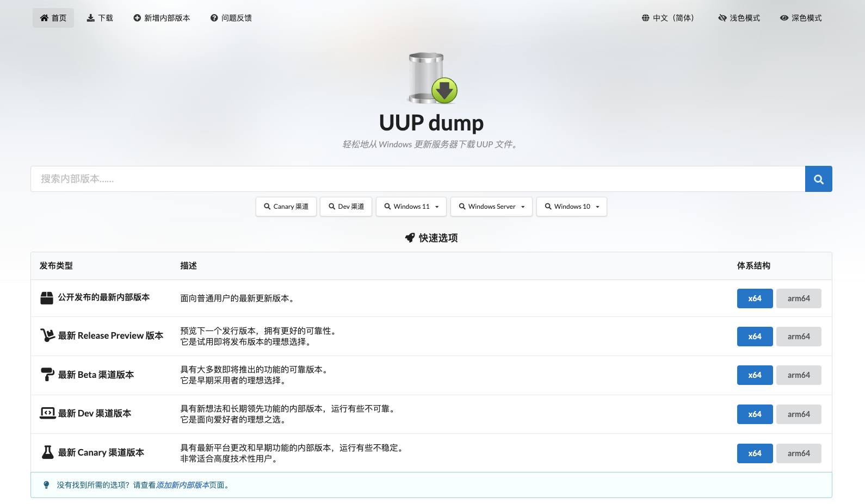The width and height of the screenshot is (865, 504).
Task: Open the 下载 downloads menu item
Action: click(x=100, y=18)
